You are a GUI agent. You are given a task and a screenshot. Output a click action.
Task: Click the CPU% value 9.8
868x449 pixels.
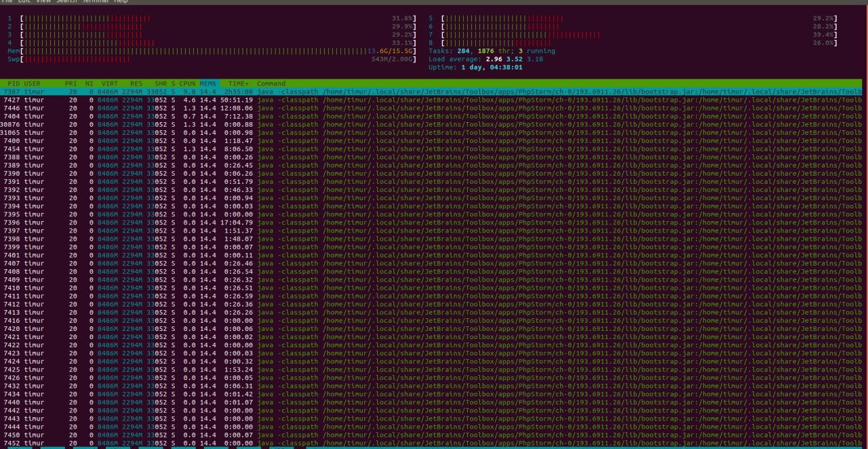pyautogui.click(x=190, y=92)
